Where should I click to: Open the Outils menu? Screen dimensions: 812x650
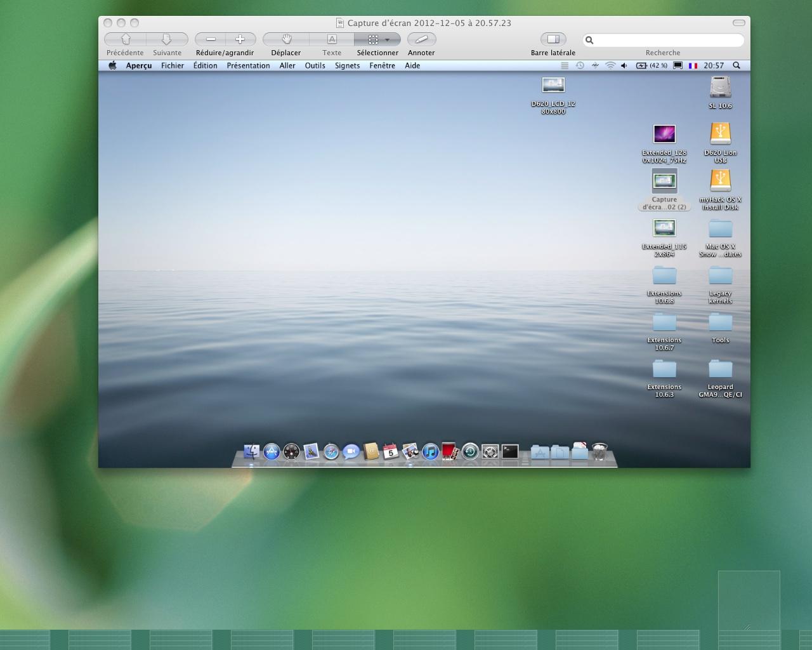tap(315, 65)
